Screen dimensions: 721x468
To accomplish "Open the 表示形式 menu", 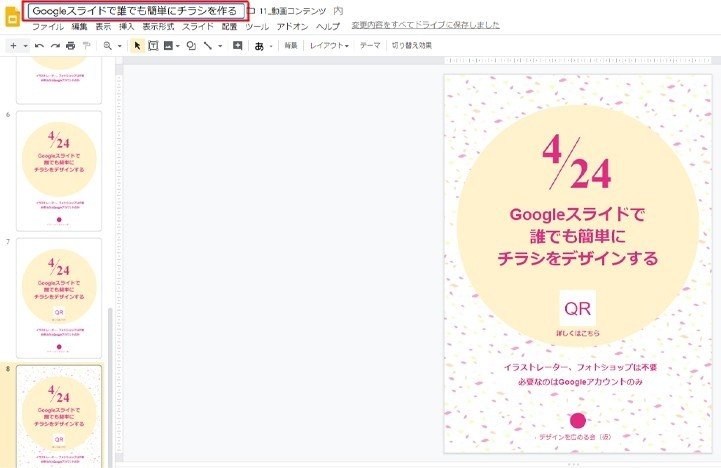I will [x=158, y=27].
